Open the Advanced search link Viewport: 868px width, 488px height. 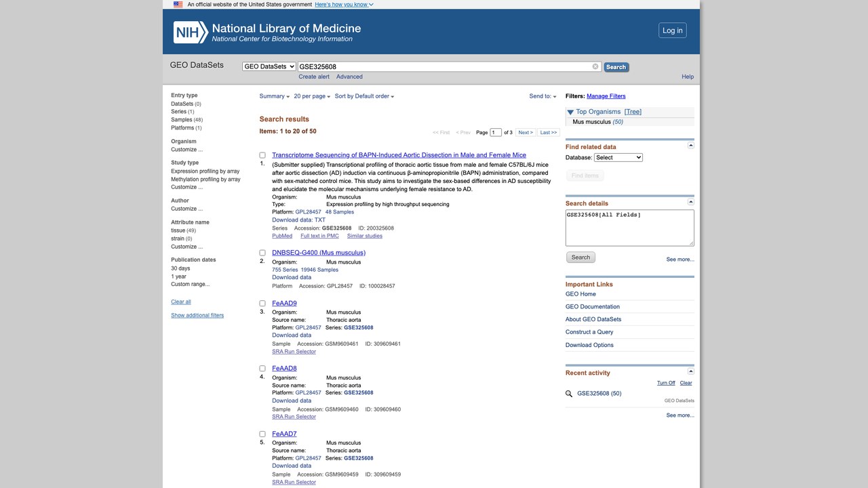349,77
